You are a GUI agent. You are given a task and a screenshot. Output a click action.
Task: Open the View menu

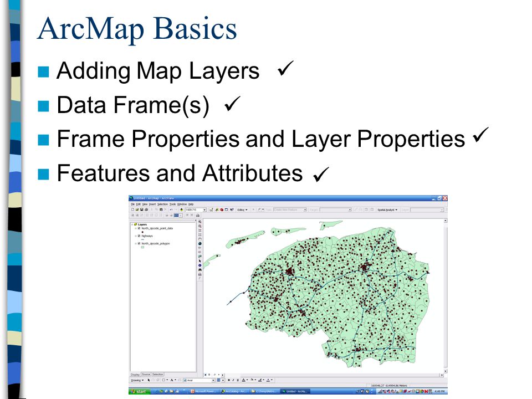(145, 204)
